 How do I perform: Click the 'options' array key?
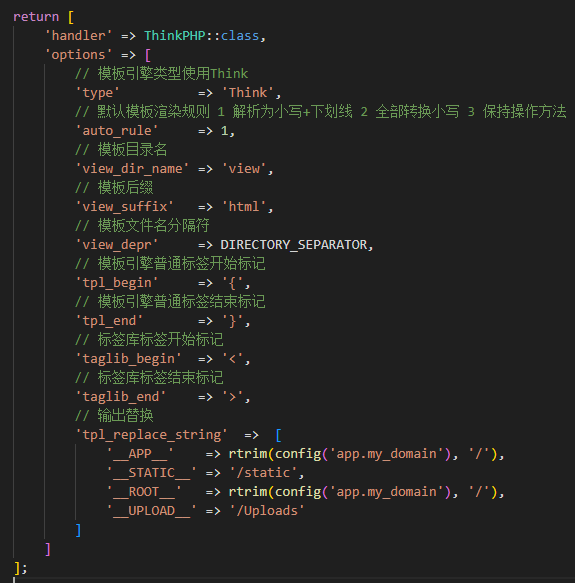78,55
